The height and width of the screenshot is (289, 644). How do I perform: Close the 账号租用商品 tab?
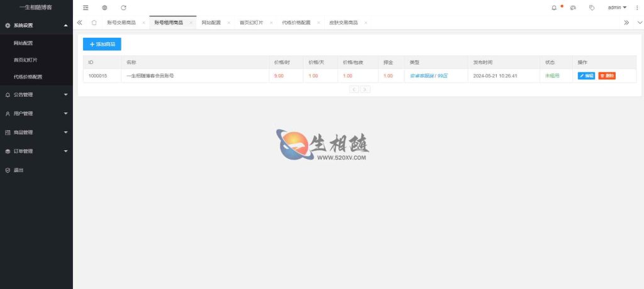point(191,23)
